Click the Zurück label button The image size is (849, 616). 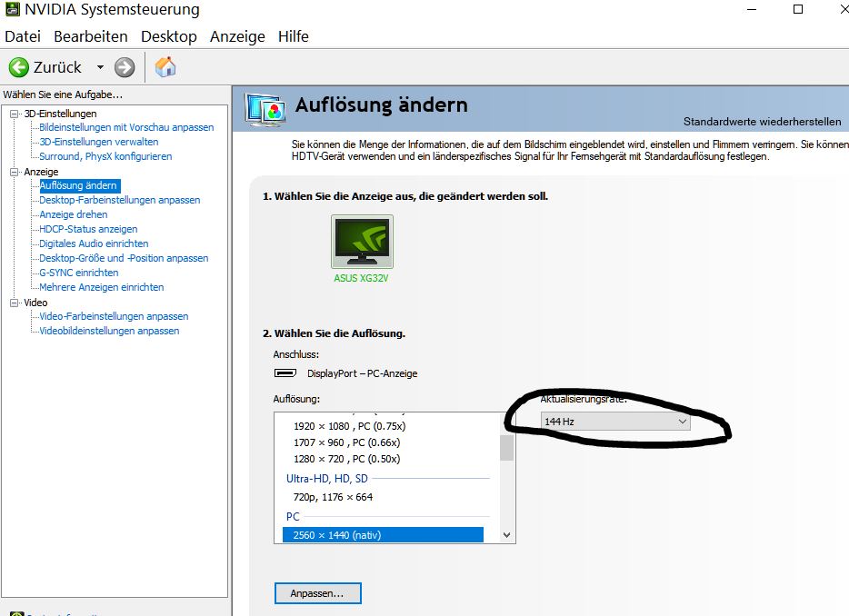[57, 67]
